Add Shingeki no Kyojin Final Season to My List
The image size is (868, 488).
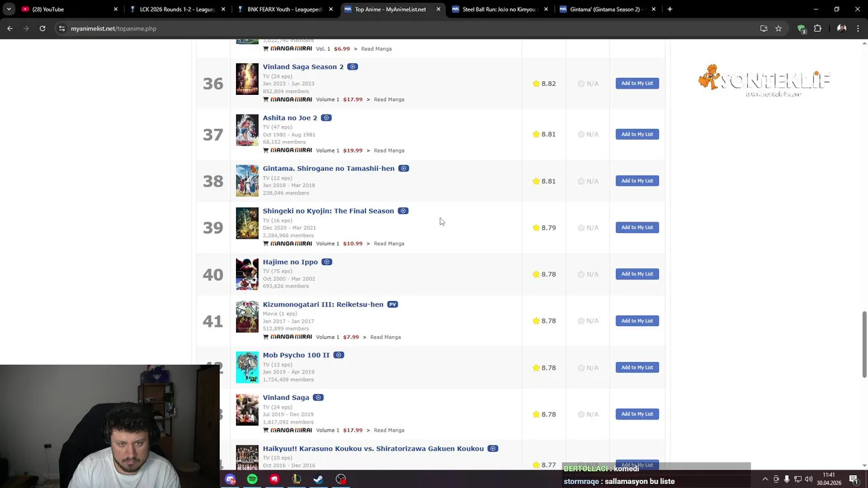click(637, 228)
